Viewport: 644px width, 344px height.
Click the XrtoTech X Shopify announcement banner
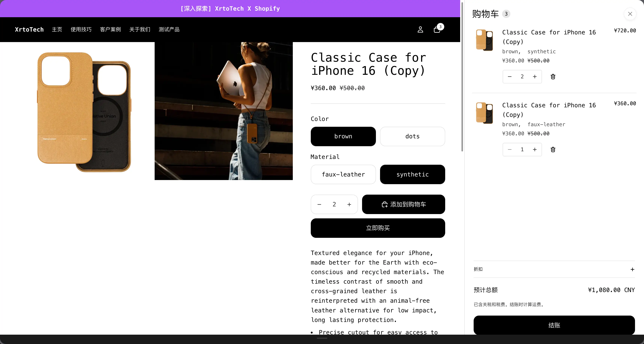coord(230,8)
